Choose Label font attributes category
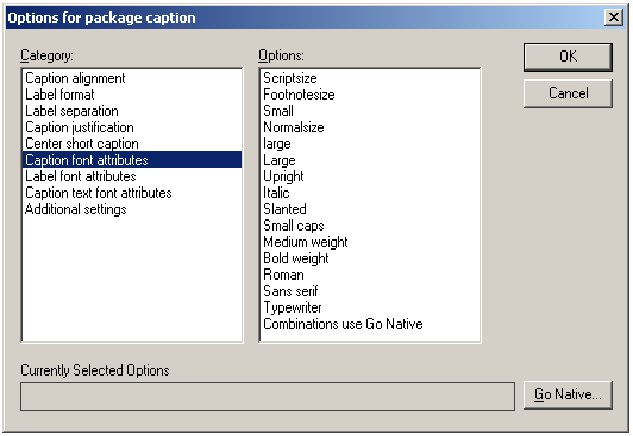Image resolution: width=633 pixels, height=436 pixels. (80, 176)
